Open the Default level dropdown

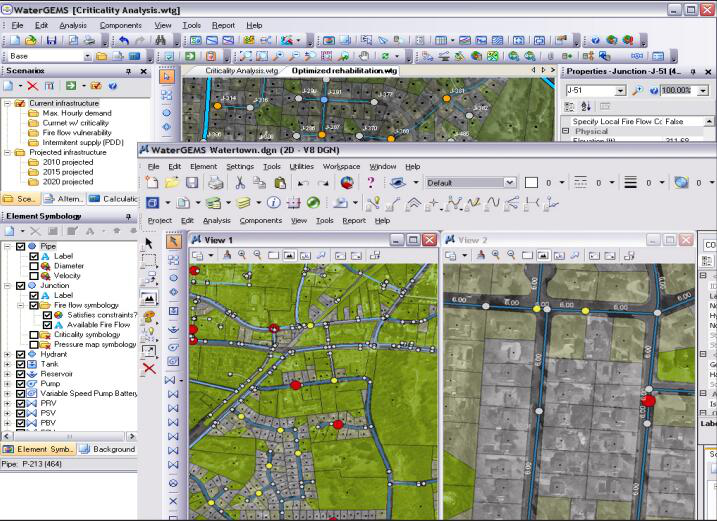point(509,183)
